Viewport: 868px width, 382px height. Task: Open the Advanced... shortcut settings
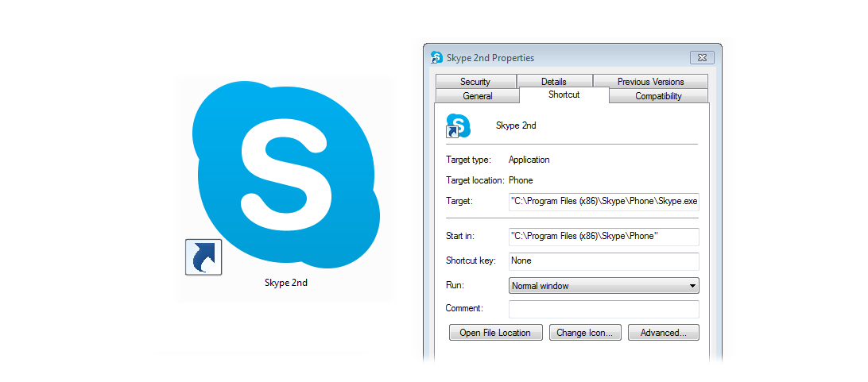[664, 333]
